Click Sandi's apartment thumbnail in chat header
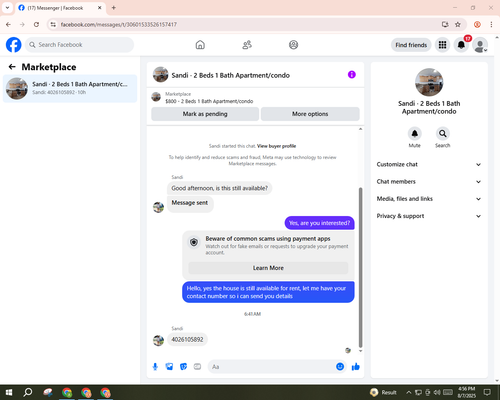 pos(161,75)
